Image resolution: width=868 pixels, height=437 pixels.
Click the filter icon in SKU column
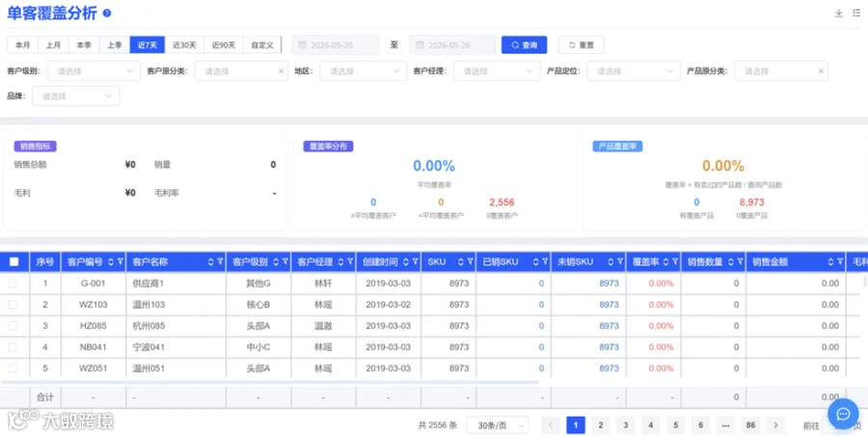(x=470, y=262)
